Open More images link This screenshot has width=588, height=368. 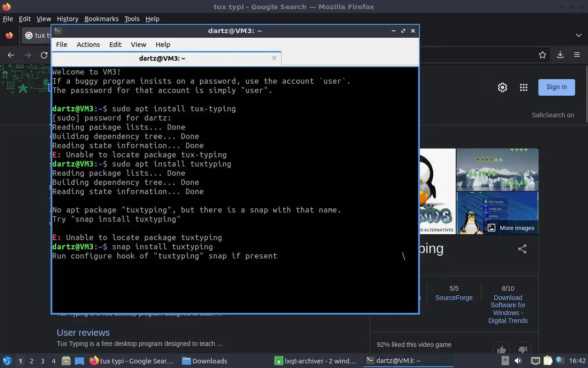(511, 228)
